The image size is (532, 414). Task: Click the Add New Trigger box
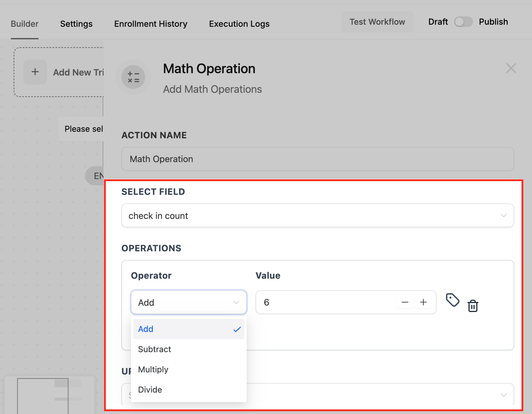tap(59, 72)
